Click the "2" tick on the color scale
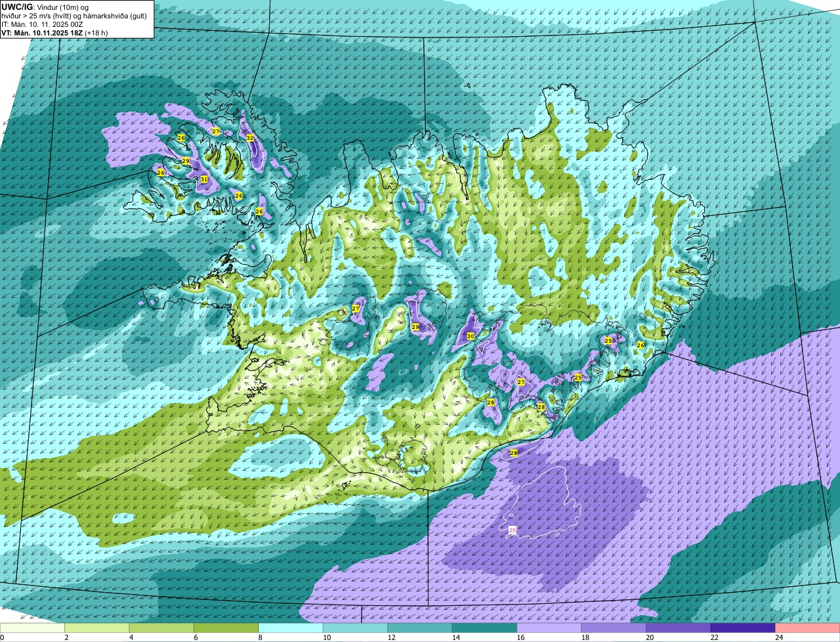The height and width of the screenshot is (642, 840). click(66, 637)
